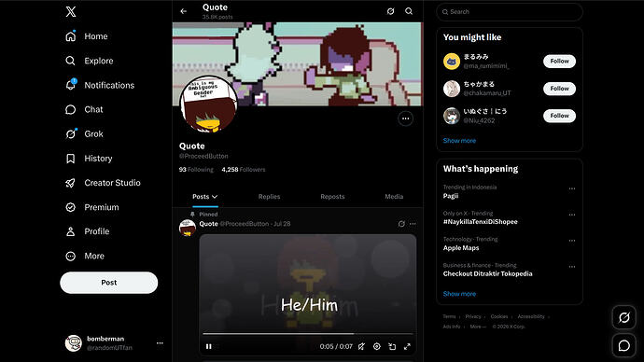Open Checkout Ditraktir Tokopedia trend
The image size is (644, 362).
click(487, 273)
